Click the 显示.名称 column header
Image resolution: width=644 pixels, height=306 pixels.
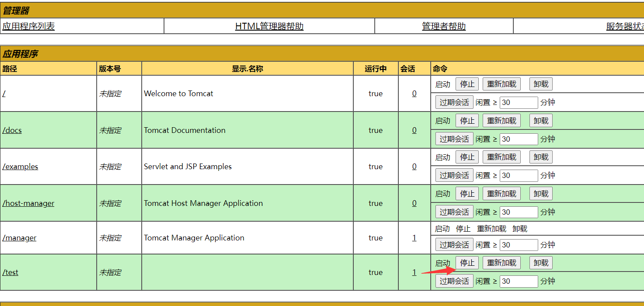(247, 69)
